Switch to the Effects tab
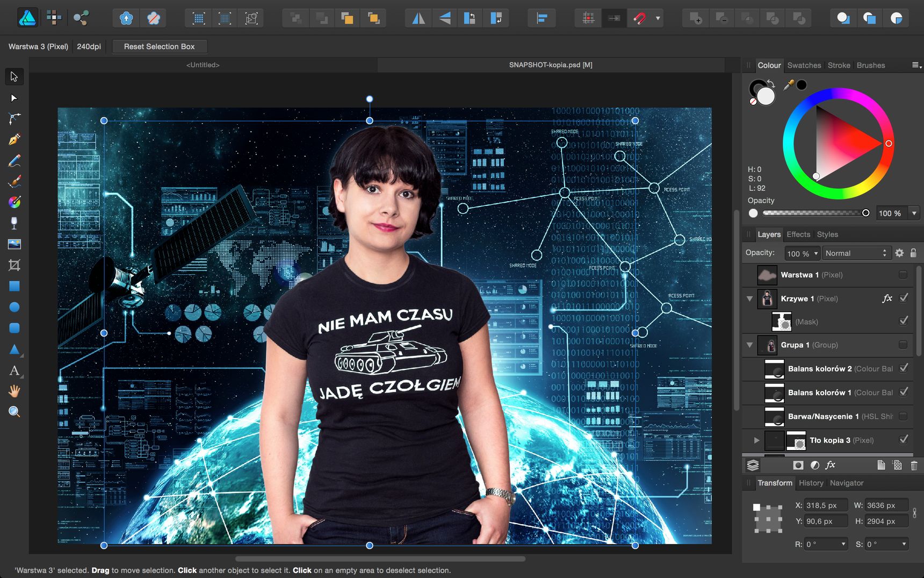 tap(798, 234)
